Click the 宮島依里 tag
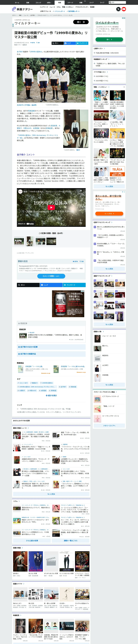 (x=73, y=387)
